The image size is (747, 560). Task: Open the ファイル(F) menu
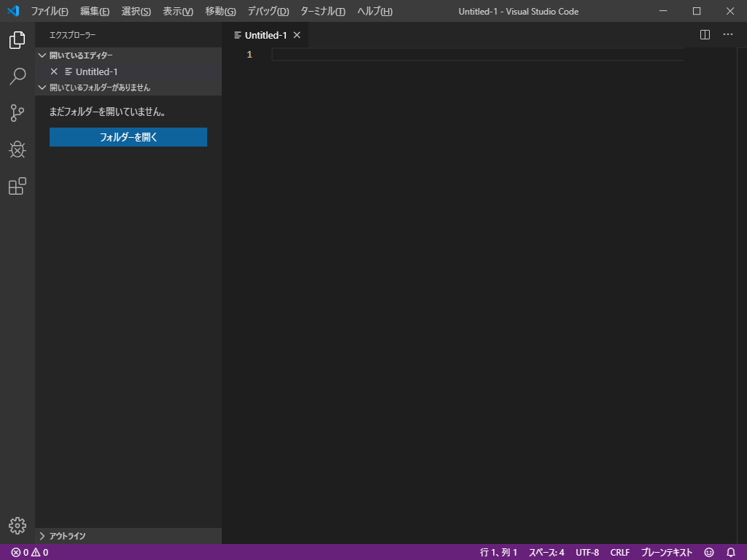pos(50,11)
